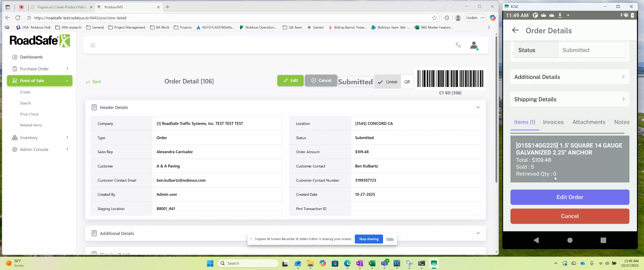The width and height of the screenshot is (644, 270).
Task: Open browser extensions icon
Action: (x=447, y=18)
